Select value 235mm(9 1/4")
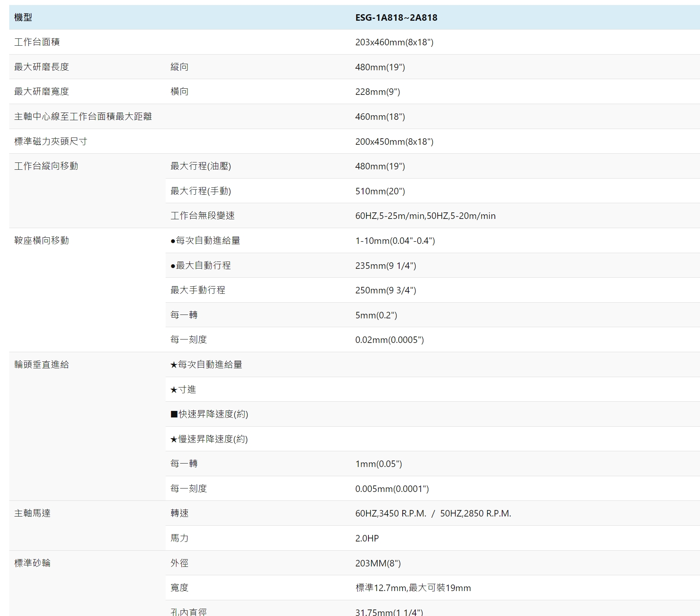The height and width of the screenshot is (616, 700). click(386, 266)
